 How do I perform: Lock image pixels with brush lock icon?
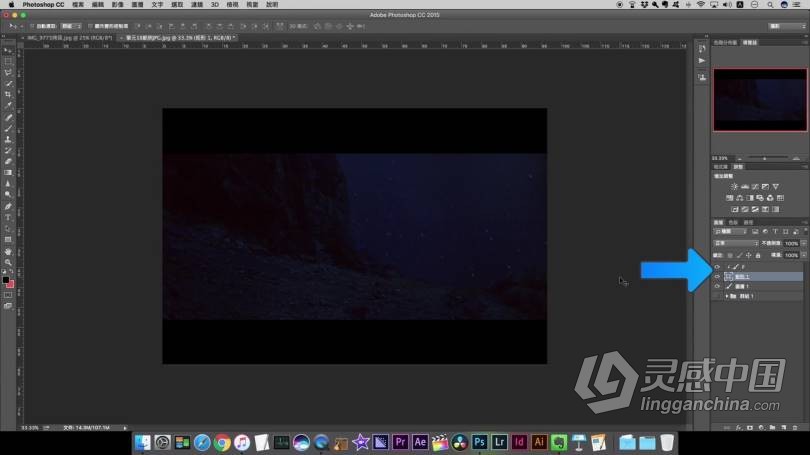(739, 255)
